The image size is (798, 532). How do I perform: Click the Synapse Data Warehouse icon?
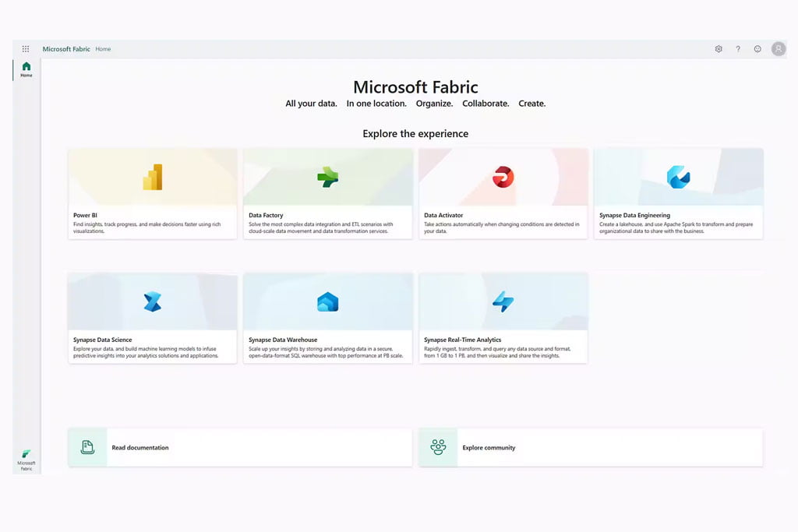[x=327, y=302]
